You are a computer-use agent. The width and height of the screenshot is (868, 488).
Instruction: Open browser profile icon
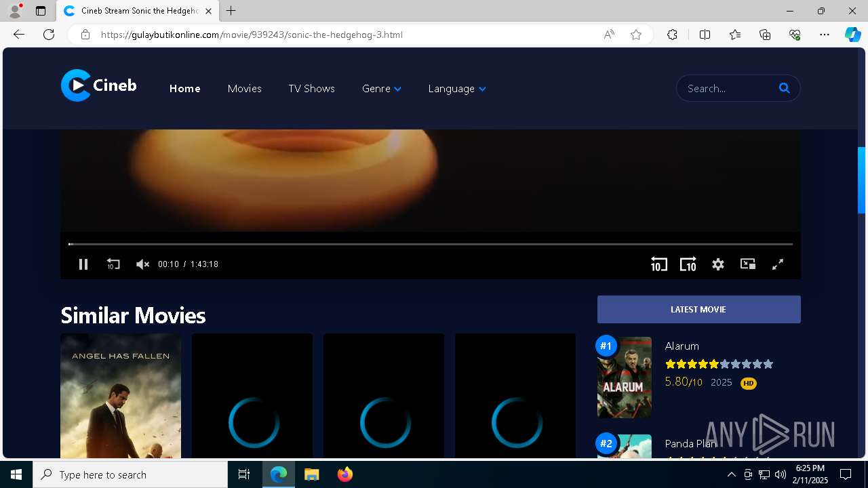pos(15,11)
